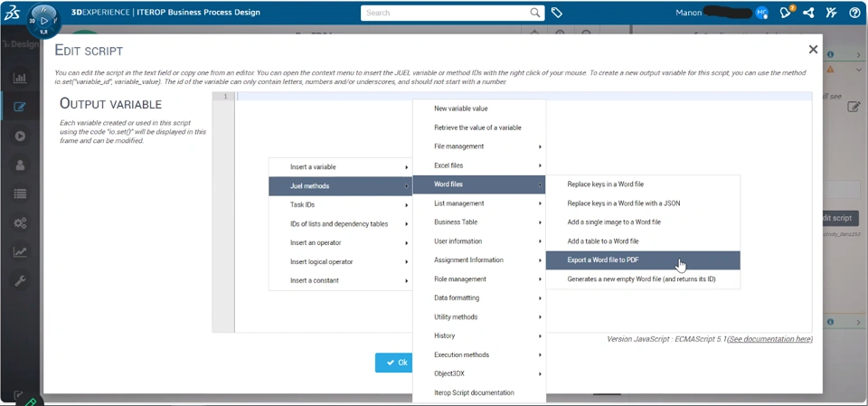Expand the bottom chevron in right panel

[x=859, y=322]
